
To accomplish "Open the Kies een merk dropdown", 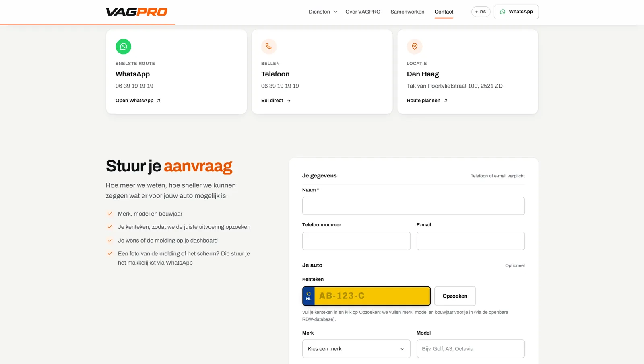I will (x=356, y=349).
